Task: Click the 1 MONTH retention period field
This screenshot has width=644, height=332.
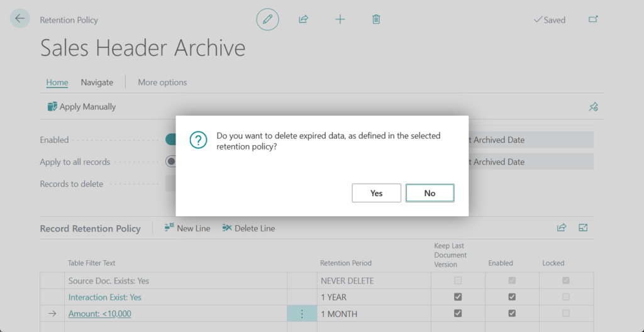Action: [372, 314]
